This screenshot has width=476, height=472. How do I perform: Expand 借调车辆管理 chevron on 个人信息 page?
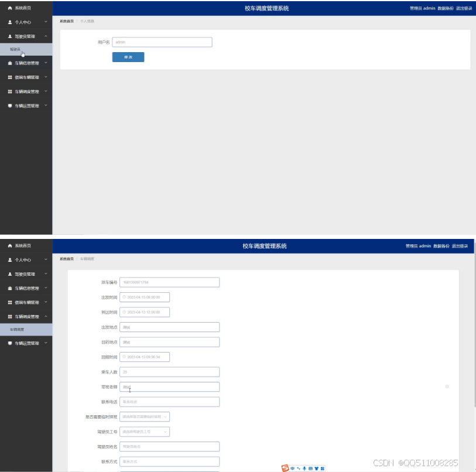pyautogui.click(x=46, y=77)
